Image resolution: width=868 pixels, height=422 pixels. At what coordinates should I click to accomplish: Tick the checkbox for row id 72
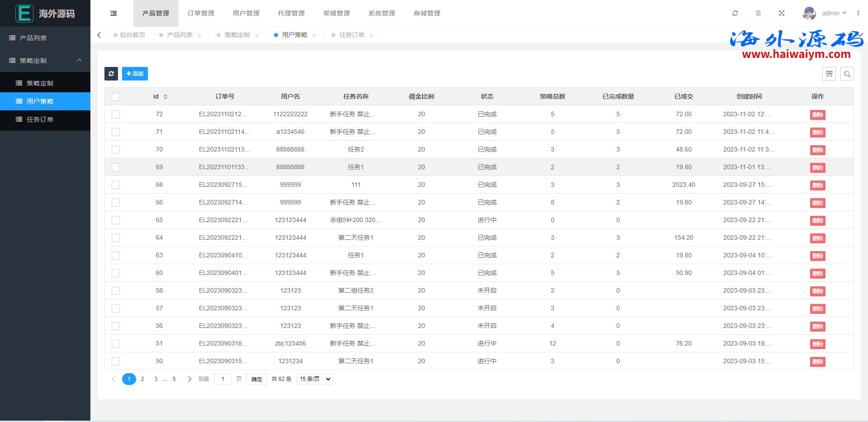tap(116, 114)
